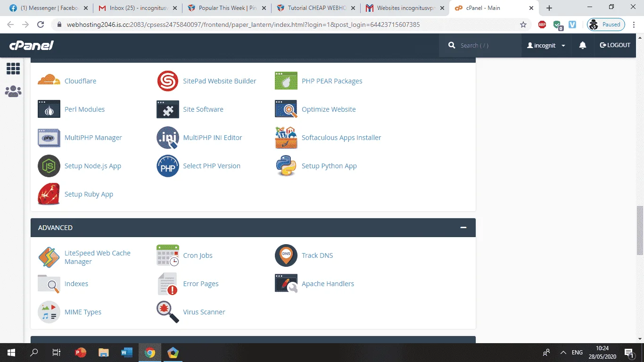
Task: Click the LiteSpeed Web Cache Manager icon
Action: point(49,257)
